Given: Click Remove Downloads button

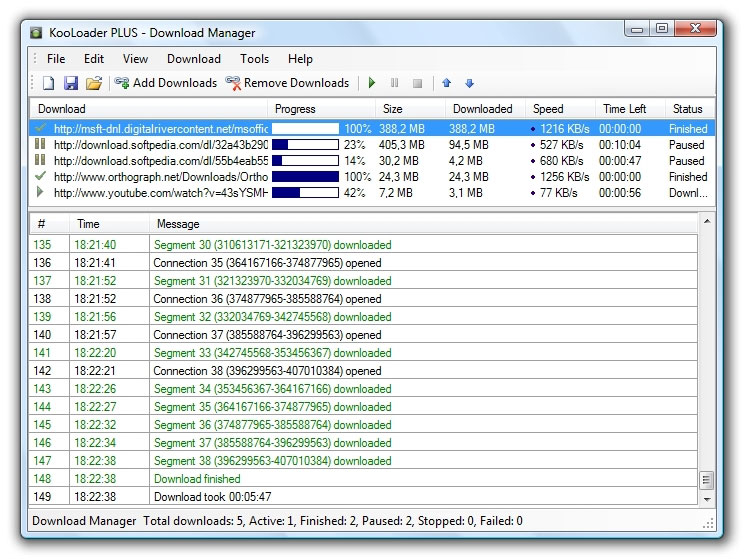Looking at the screenshot, I should 287,83.
